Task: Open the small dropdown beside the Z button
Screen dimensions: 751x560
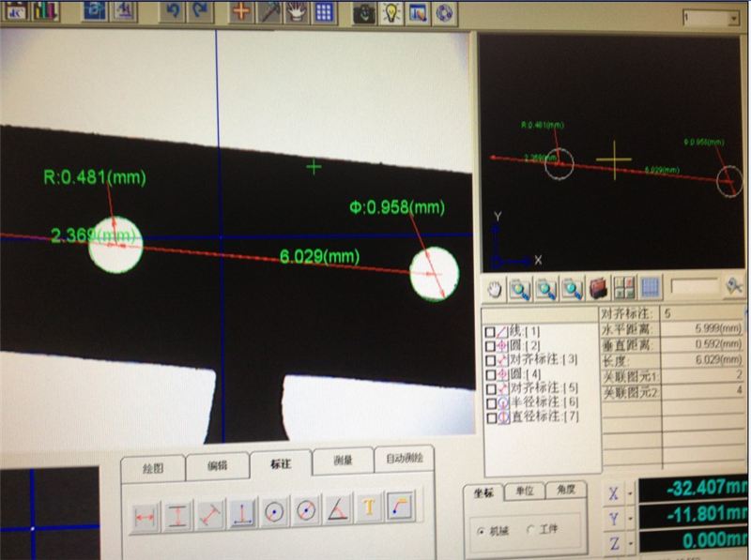Action: tap(631, 544)
